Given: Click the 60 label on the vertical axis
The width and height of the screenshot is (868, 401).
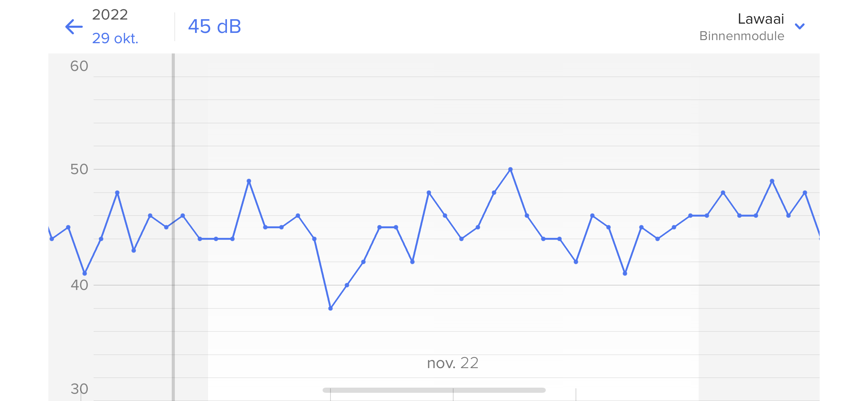Looking at the screenshot, I should pyautogui.click(x=79, y=66).
